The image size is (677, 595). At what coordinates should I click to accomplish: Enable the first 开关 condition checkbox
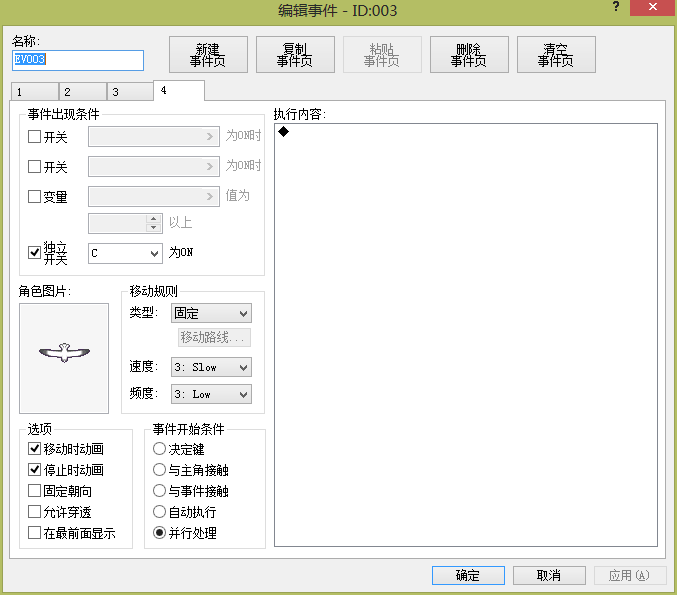click(34, 137)
